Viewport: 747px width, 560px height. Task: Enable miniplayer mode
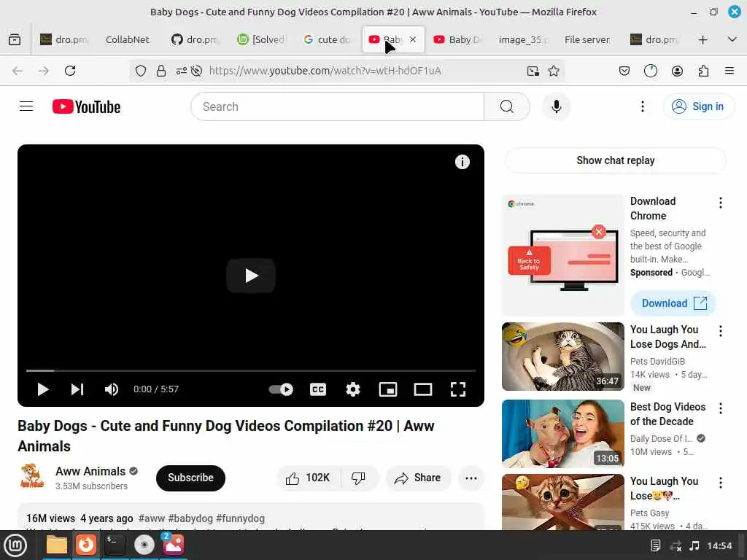coord(388,389)
